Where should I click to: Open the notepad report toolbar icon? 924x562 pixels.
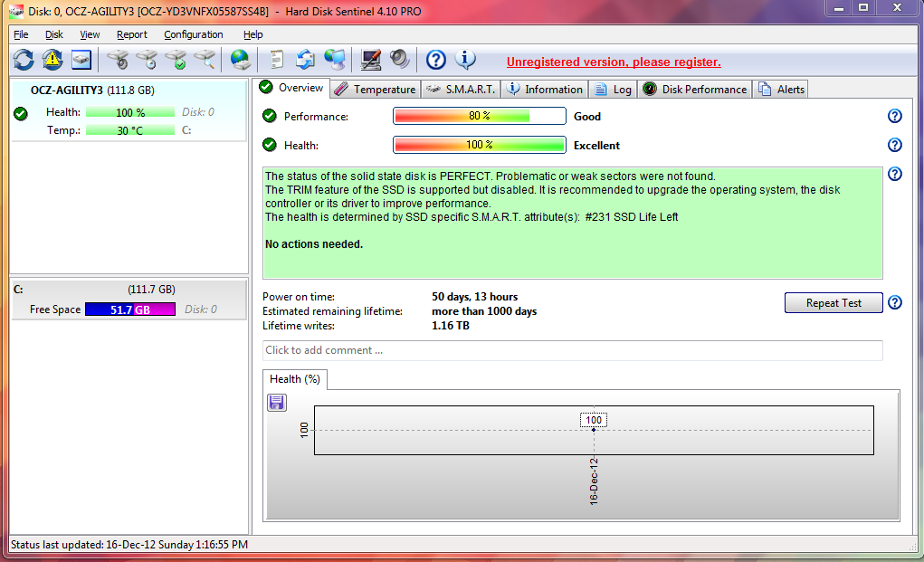[x=276, y=60]
